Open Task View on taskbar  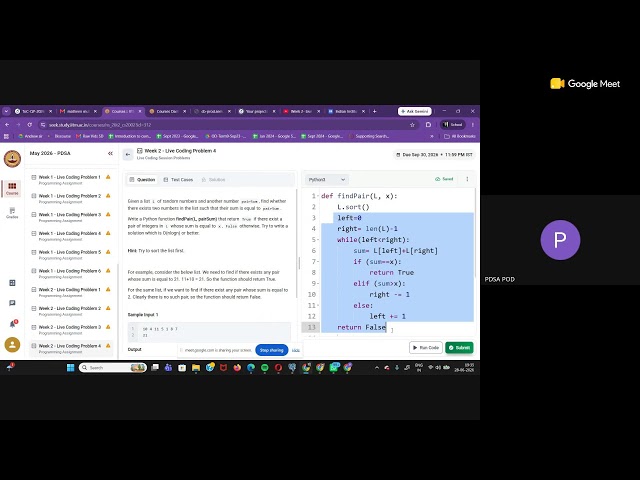coord(155,368)
